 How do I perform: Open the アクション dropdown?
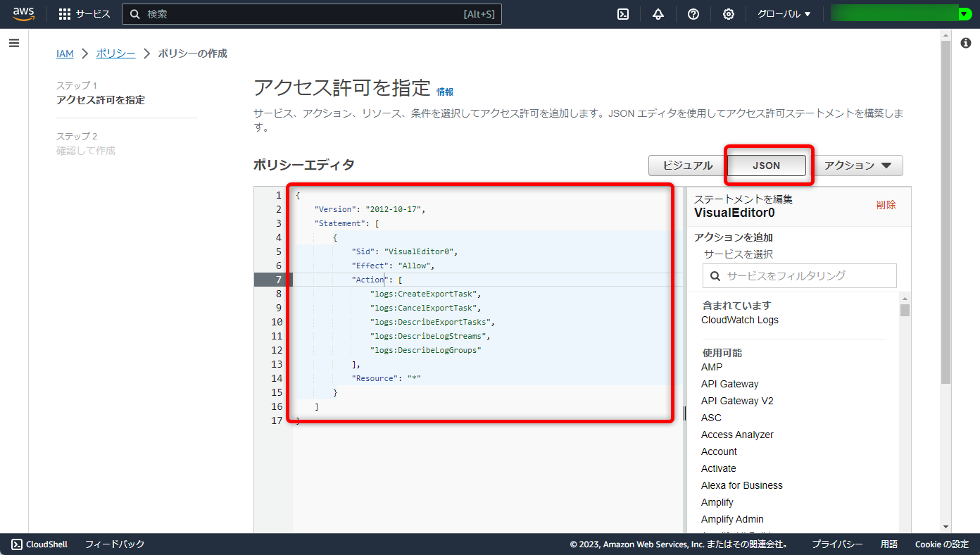click(x=860, y=165)
